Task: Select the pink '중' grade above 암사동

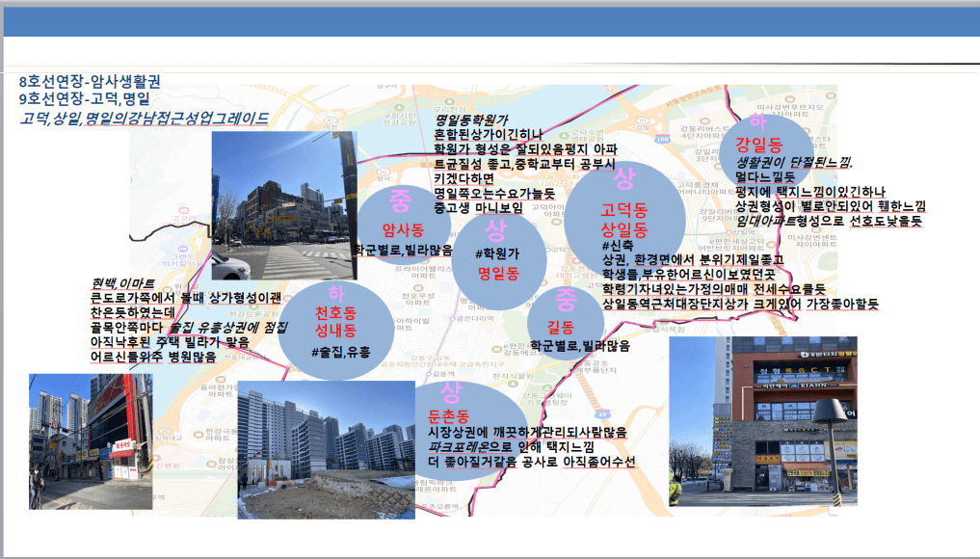Action: click(400, 200)
